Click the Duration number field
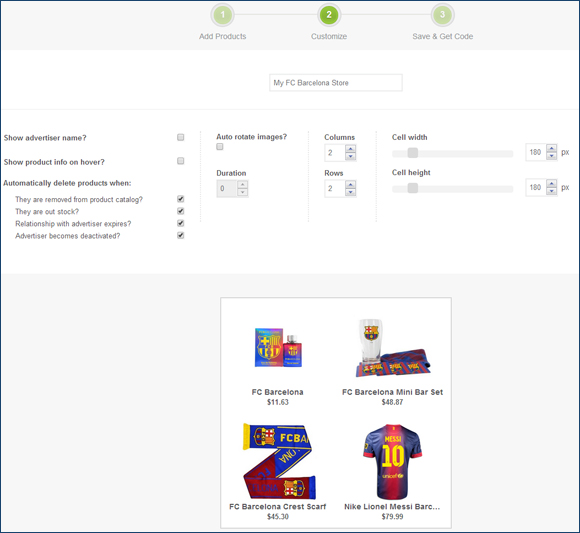Screen dimensions: 580x533 [227, 188]
